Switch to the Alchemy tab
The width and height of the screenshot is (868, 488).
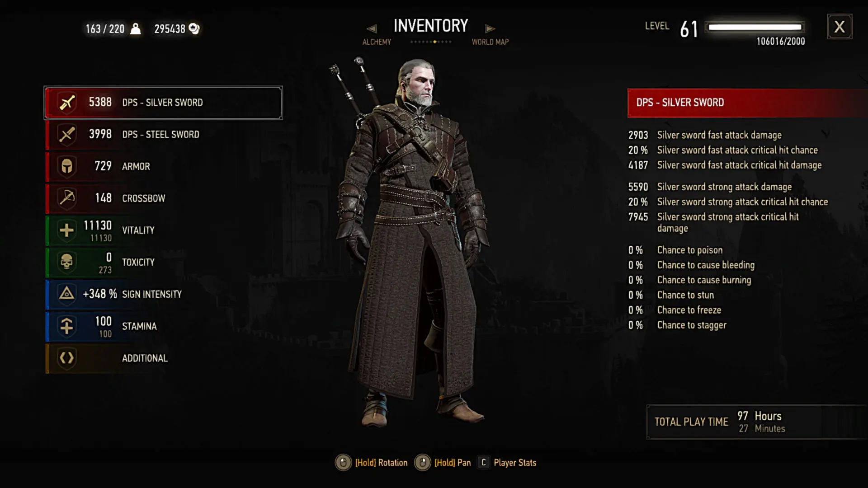(377, 42)
